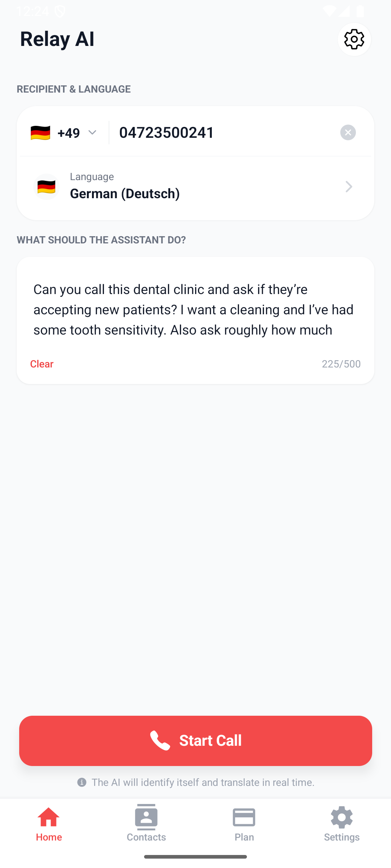Tap the Plan card icon
The width and height of the screenshot is (391, 868).
244,817
